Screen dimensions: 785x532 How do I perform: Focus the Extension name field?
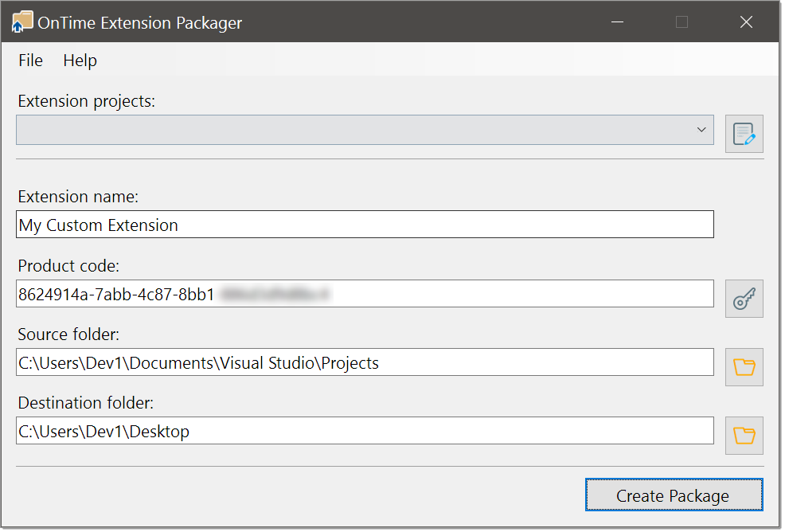coord(366,225)
